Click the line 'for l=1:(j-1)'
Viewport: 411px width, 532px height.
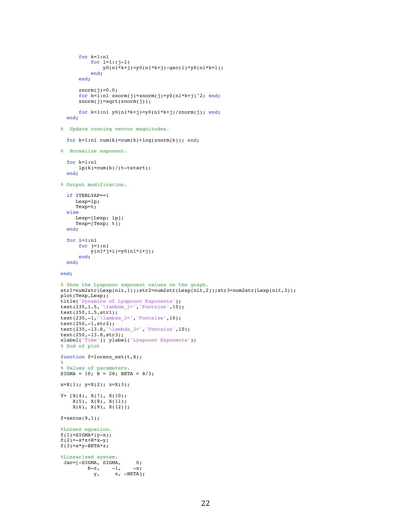point(111,62)
